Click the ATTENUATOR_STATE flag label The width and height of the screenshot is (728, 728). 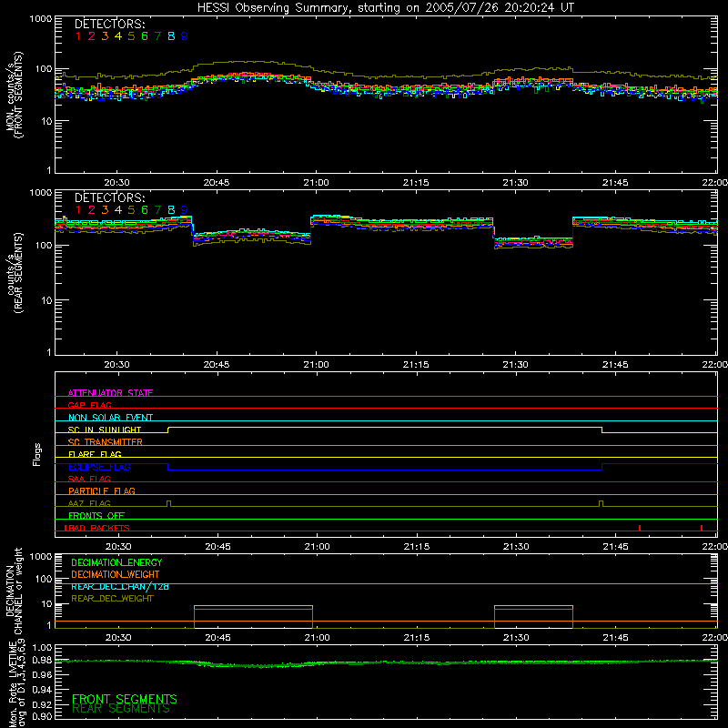[110, 393]
